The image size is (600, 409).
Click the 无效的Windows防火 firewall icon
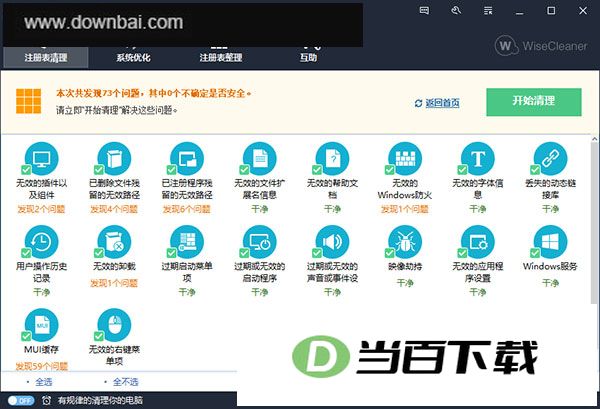coord(405,158)
